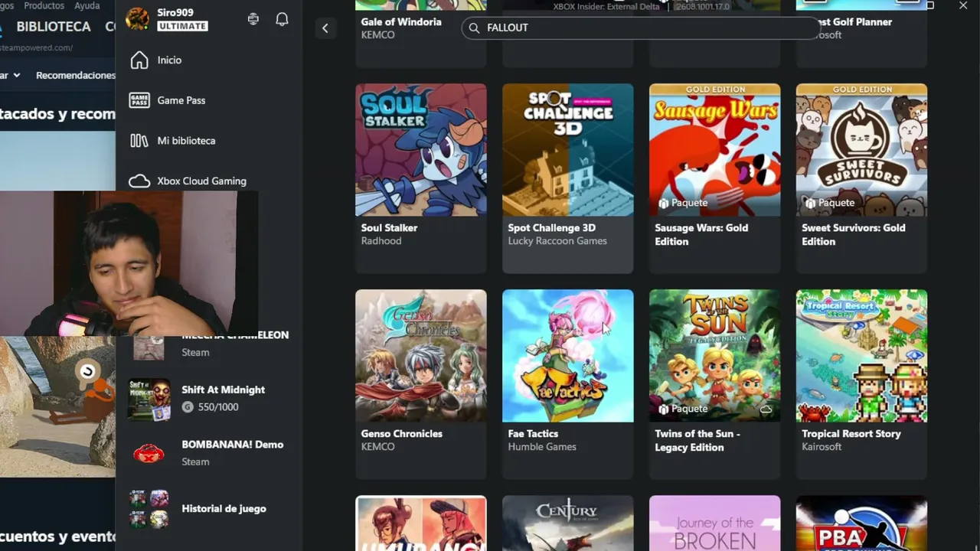Click the remote play icon beside the bell
This screenshot has width=980, height=551.
pos(253,19)
